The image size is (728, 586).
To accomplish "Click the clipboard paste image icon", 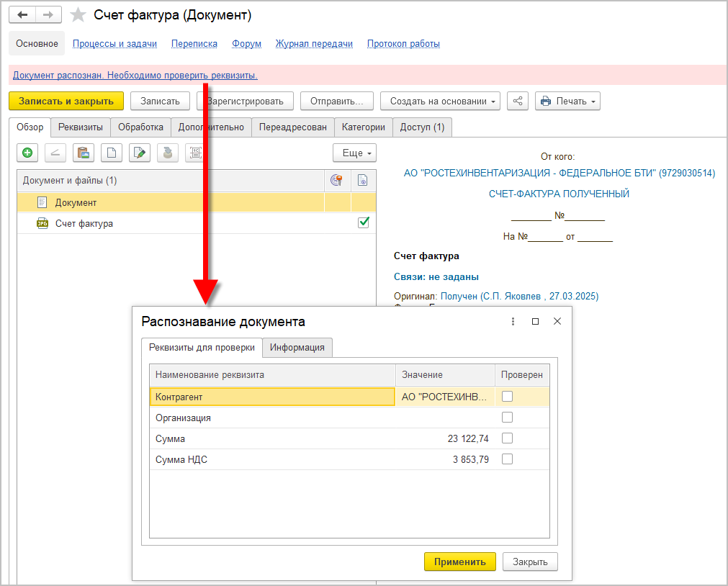I will (x=84, y=153).
